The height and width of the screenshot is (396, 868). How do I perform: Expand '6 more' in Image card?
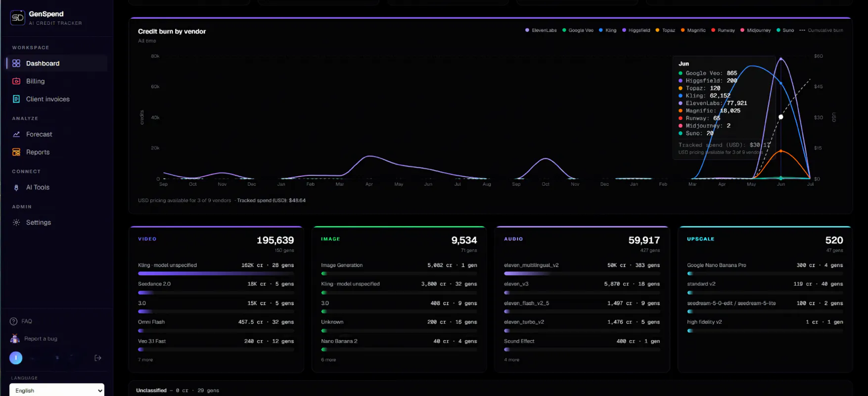(x=328, y=360)
